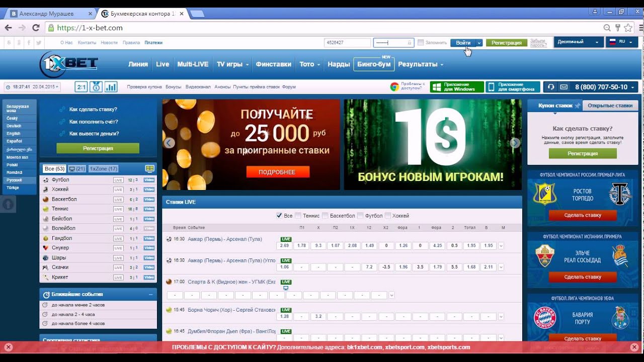Close the red access problems bar on the right

tap(634, 347)
